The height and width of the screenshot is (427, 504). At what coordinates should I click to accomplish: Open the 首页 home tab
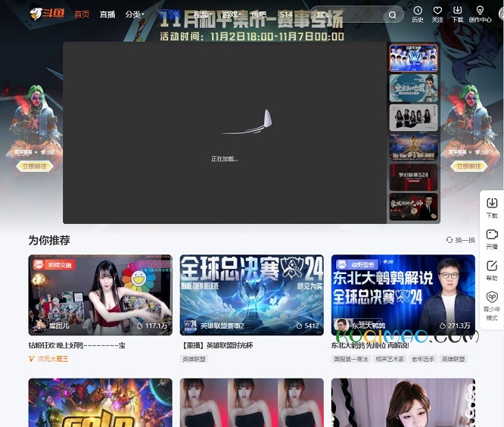82,14
